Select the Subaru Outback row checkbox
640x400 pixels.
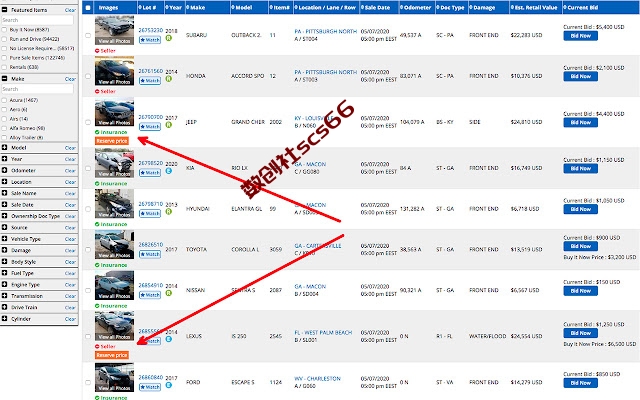click(88, 36)
